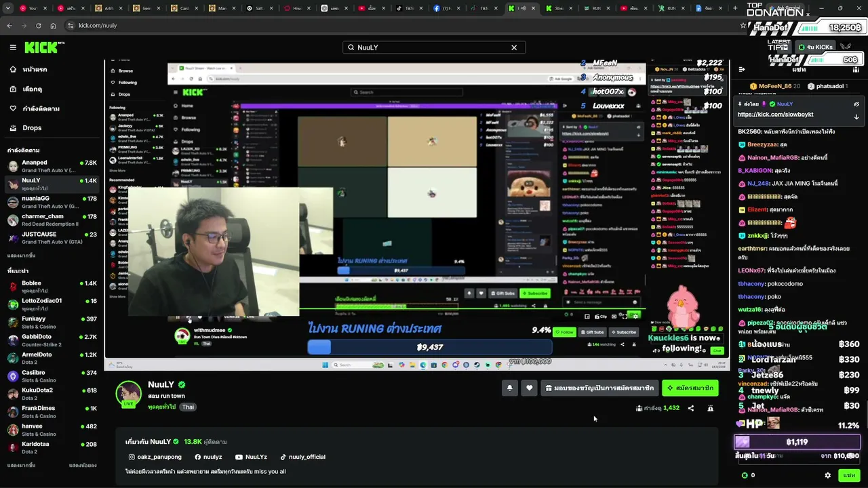Open pinned link kick.com/slowboykt
868x488 pixels.
click(775, 115)
